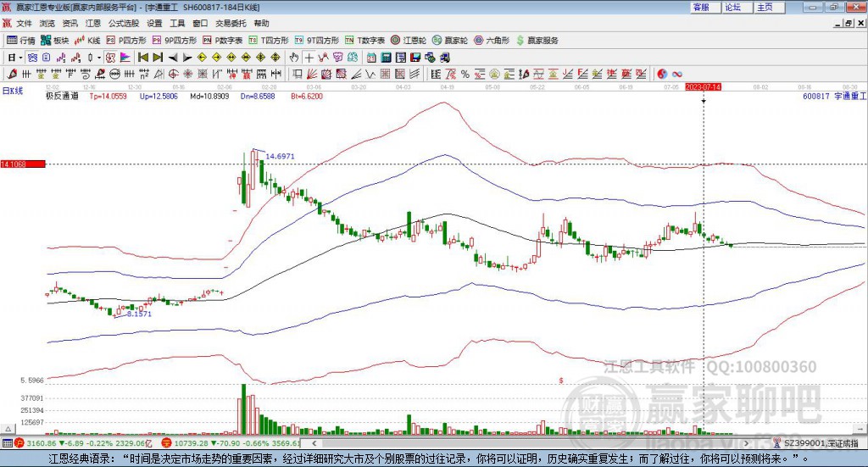This screenshot has height=467, width=868.
Task: Open the 资讯 menu
Action: click(x=70, y=23)
